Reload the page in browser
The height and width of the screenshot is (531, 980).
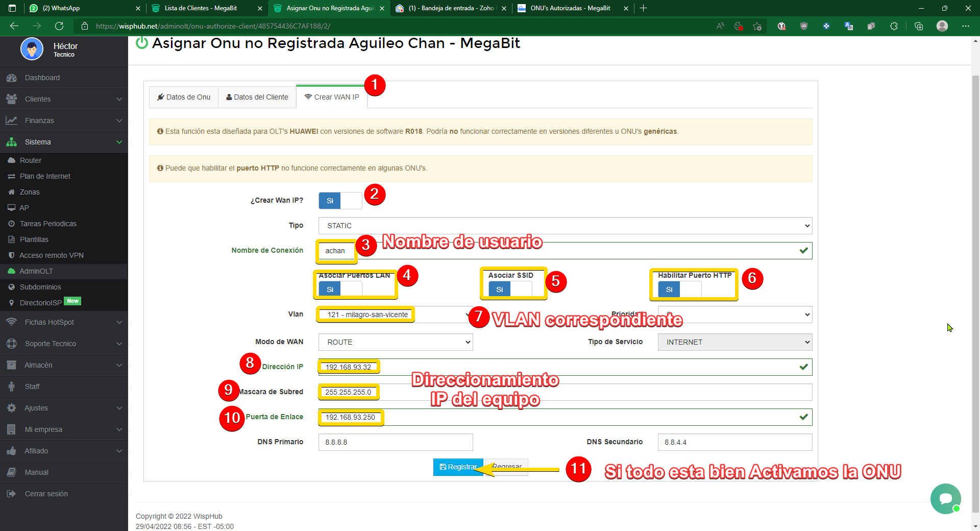[x=59, y=26]
